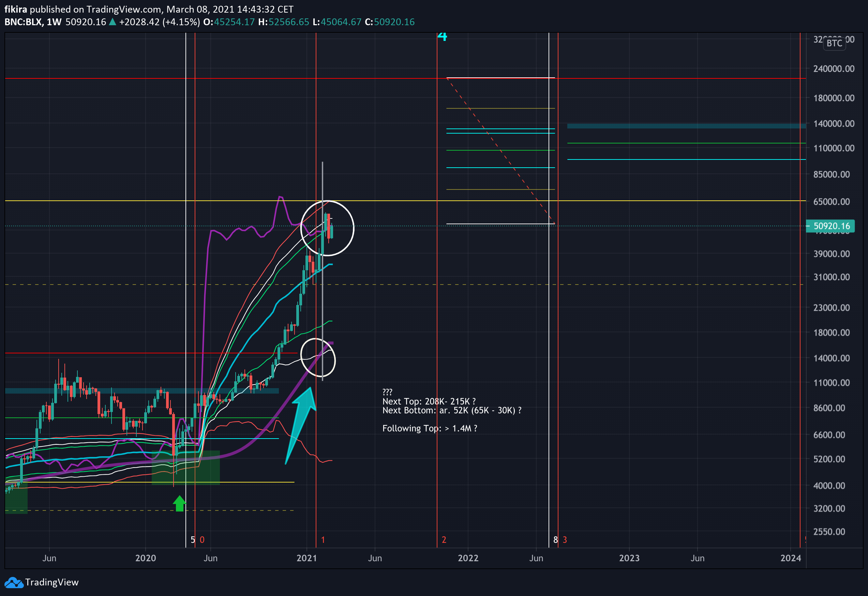Viewport: 868px width, 596px height.
Task: Click the '???' annotation text
Action: tap(387, 392)
